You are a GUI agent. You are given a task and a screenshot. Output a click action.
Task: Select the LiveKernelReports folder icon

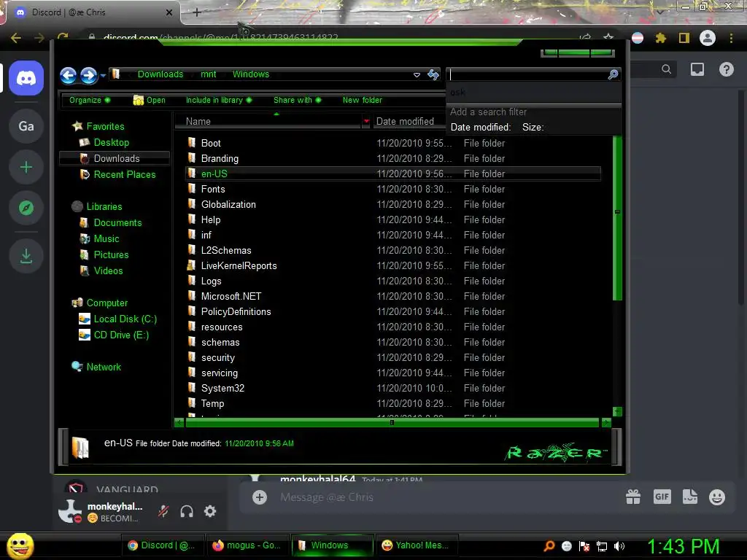(192, 265)
